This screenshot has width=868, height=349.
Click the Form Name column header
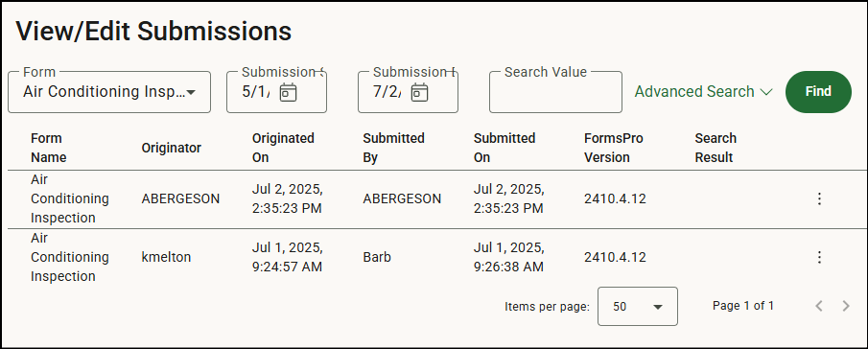tap(49, 148)
